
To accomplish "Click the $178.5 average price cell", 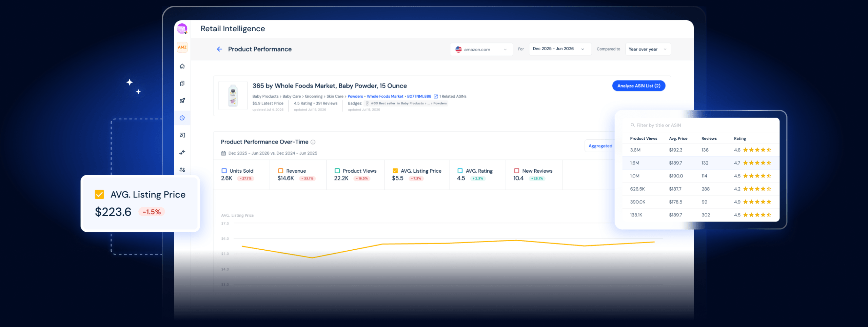I will (676, 202).
